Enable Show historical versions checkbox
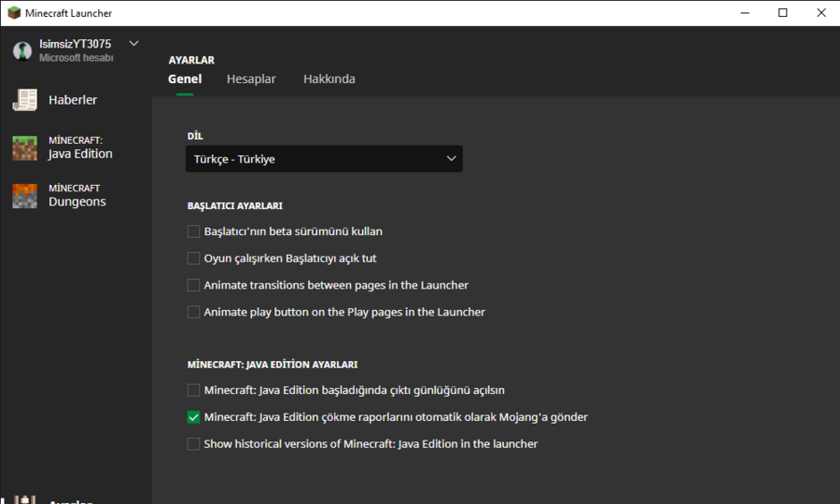 coord(193,444)
